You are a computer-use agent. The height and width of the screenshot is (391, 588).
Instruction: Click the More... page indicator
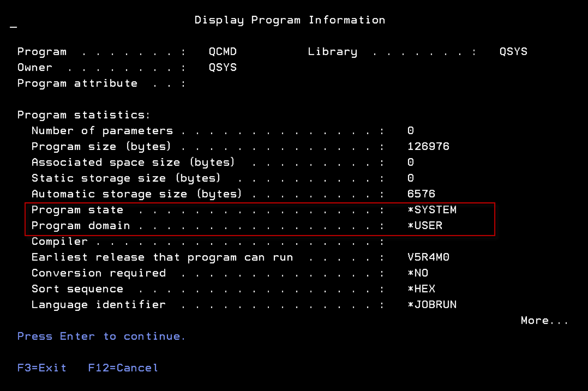point(544,320)
